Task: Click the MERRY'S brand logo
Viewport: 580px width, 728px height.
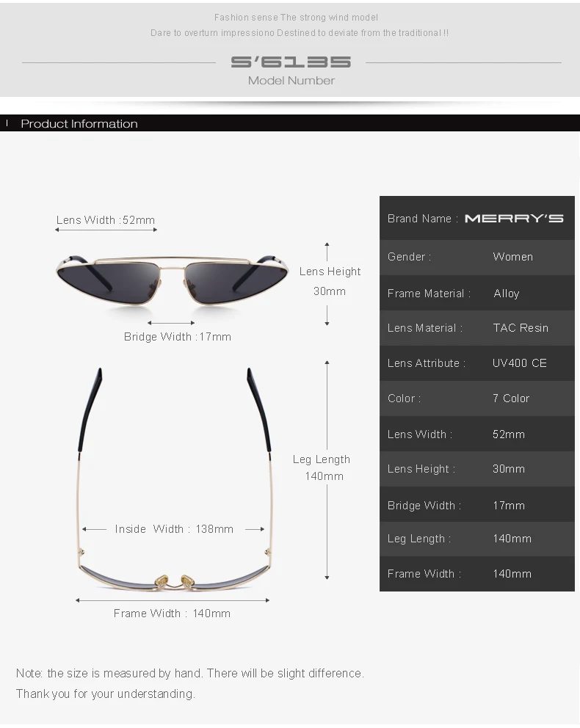Action: click(514, 219)
